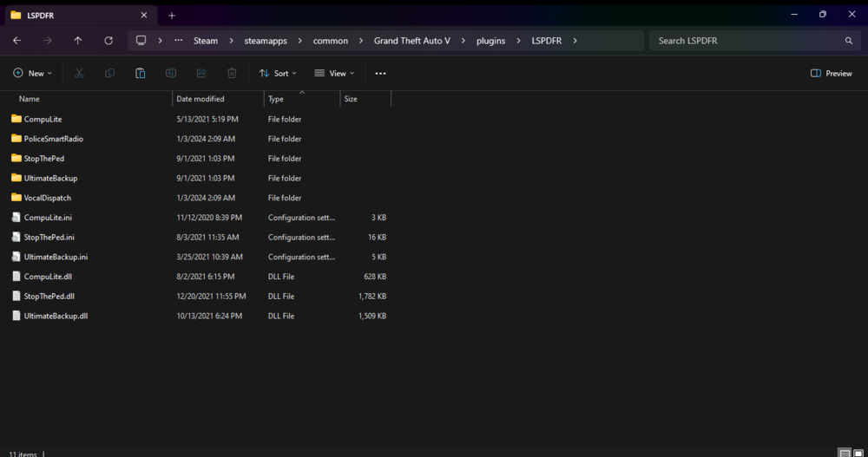The image size is (868, 457).
Task: Sort files by Date modified column
Action: [201, 99]
